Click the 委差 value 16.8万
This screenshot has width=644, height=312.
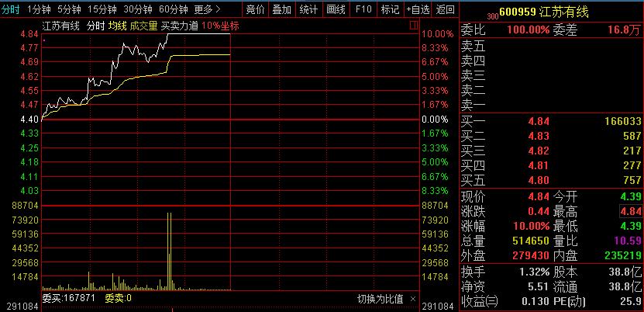625,29
